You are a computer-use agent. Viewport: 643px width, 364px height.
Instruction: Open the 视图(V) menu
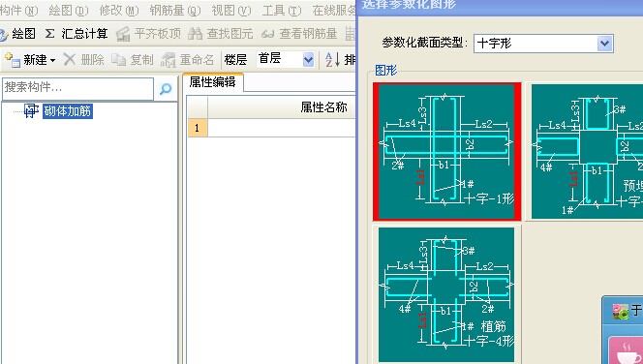pyautogui.click(x=230, y=10)
